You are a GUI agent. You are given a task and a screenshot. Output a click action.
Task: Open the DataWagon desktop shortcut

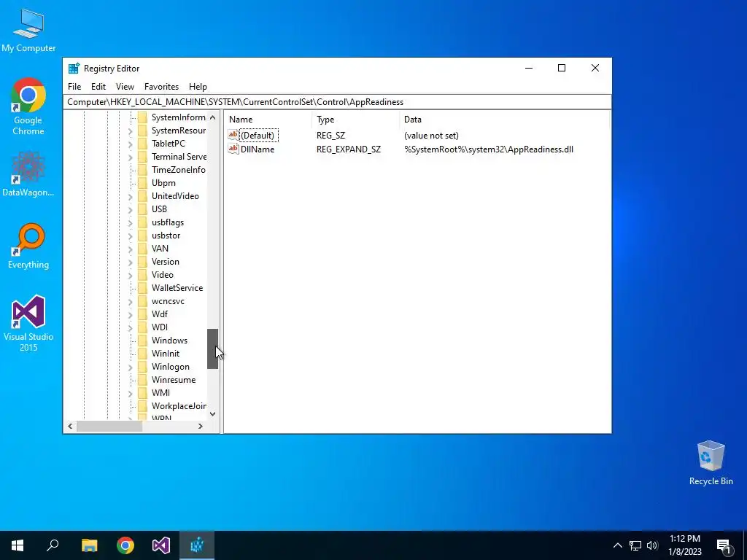tap(28, 174)
